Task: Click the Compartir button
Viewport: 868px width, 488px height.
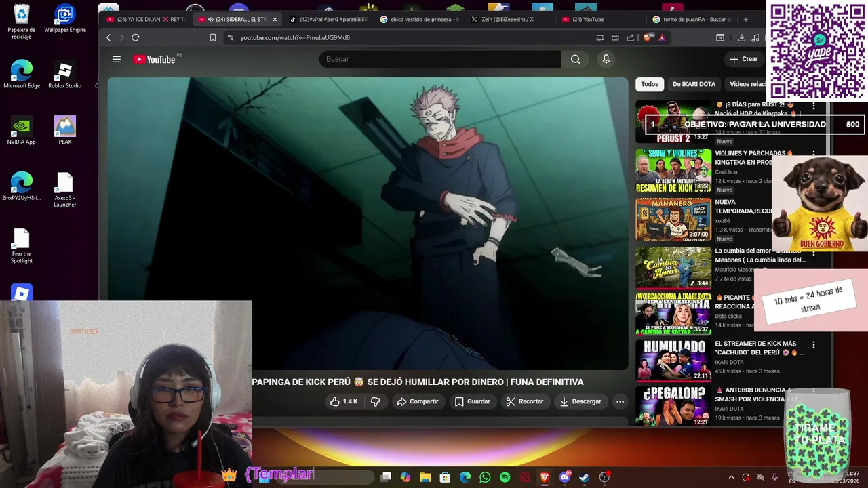Action: (x=418, y=401)
